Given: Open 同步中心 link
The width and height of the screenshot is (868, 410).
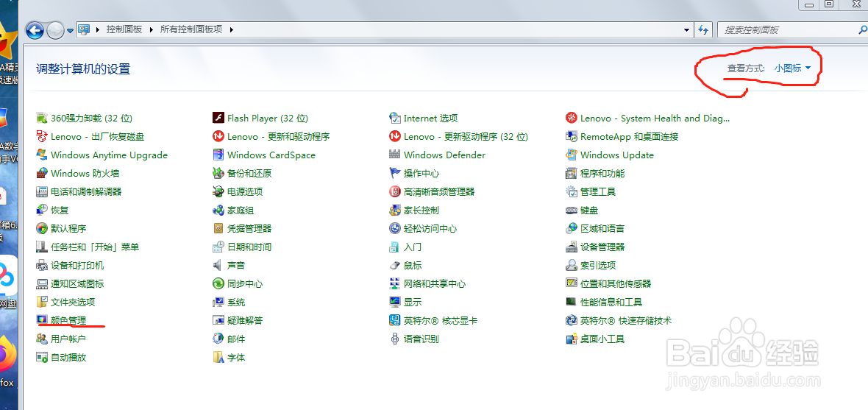Looking at the screenshot, I should (245, 283).
